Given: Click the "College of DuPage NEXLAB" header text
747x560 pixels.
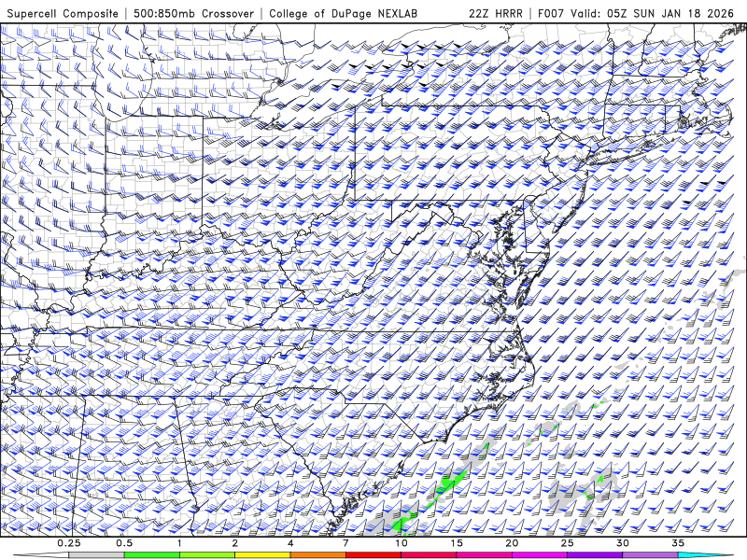Looking at the screenshot, I should click(343, 13).
